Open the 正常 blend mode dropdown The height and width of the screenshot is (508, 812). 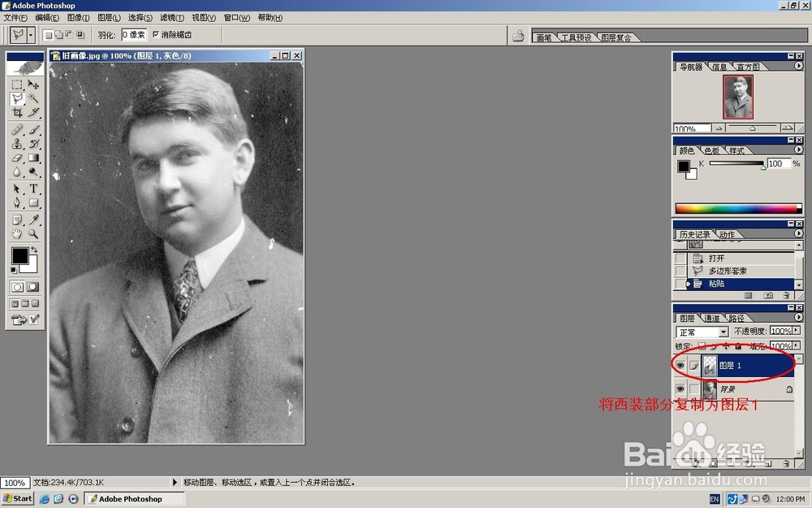pyautogui.click(x=723, y=332)
